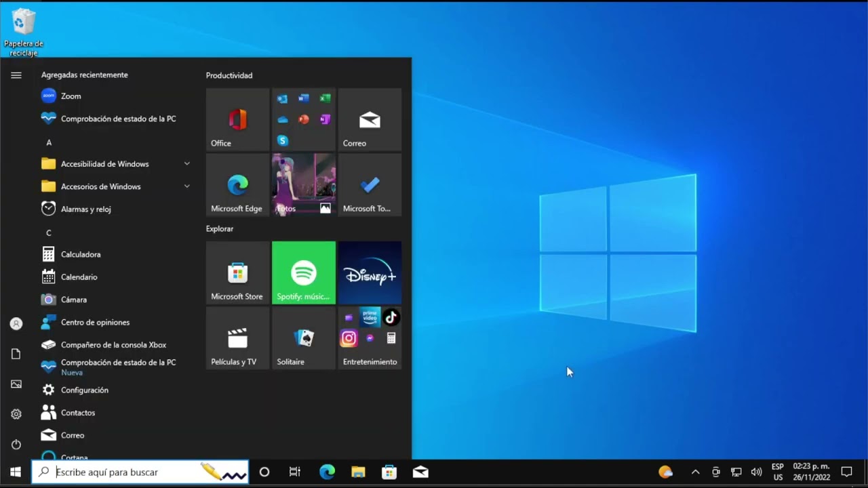Open the Películas y TV tile
Viewport: 868px width, 488px height.
click(237, 338)
